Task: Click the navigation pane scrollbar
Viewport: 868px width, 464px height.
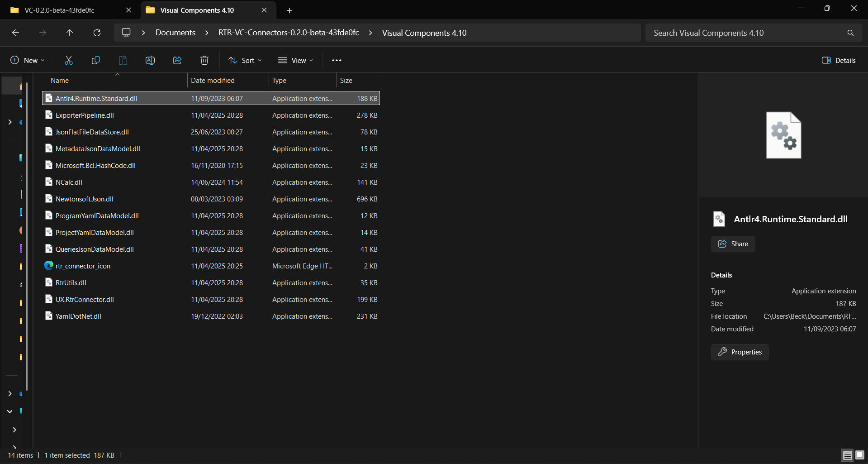Action: click(x=27, y=235)
